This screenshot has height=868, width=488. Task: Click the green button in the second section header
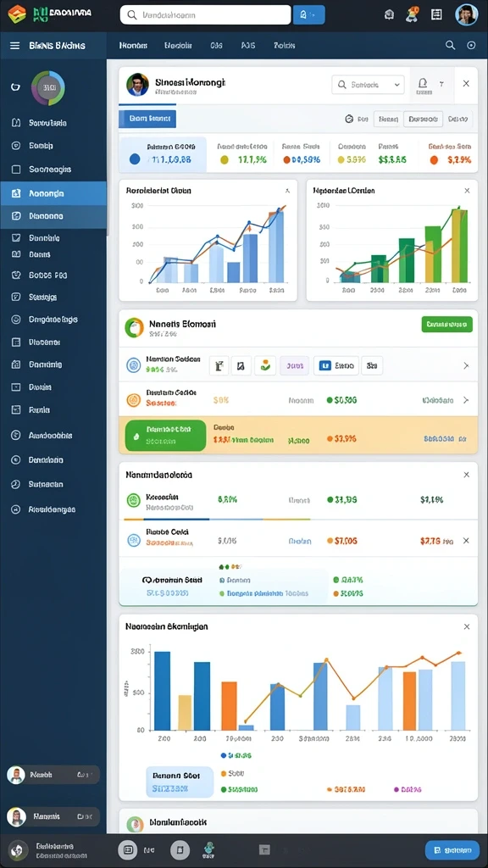click(447, 325)
